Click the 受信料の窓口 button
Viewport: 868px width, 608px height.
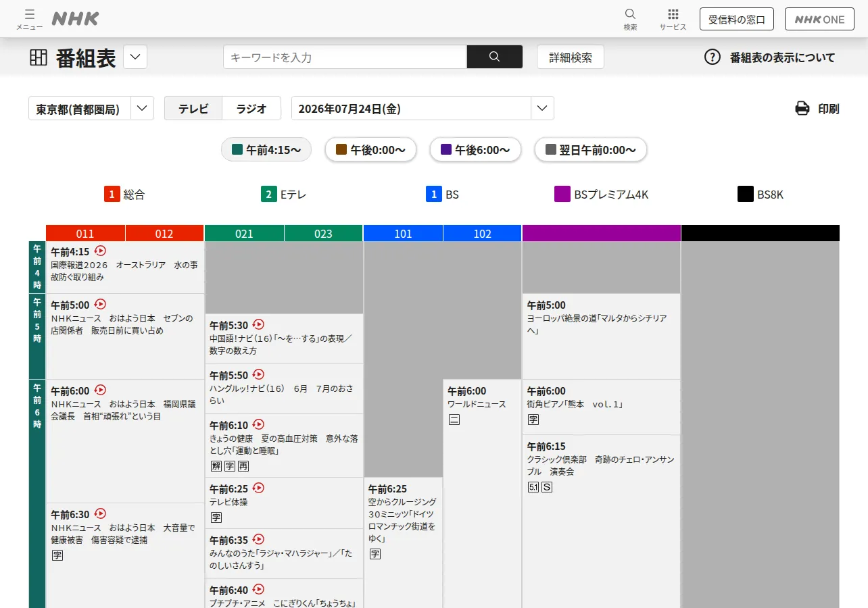pyautogui.click(x=737, y=19)
